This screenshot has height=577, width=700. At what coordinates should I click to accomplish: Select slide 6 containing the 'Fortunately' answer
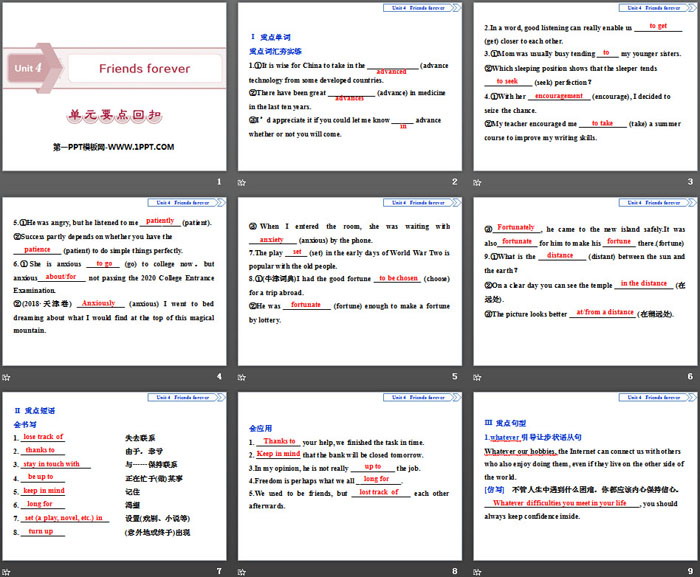pos(585,281)
